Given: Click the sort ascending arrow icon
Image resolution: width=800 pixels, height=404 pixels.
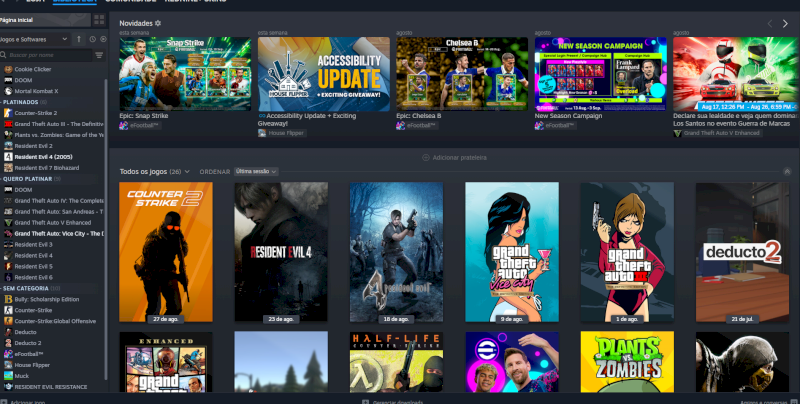Looking at the screenshot, I should click(79, 39).
